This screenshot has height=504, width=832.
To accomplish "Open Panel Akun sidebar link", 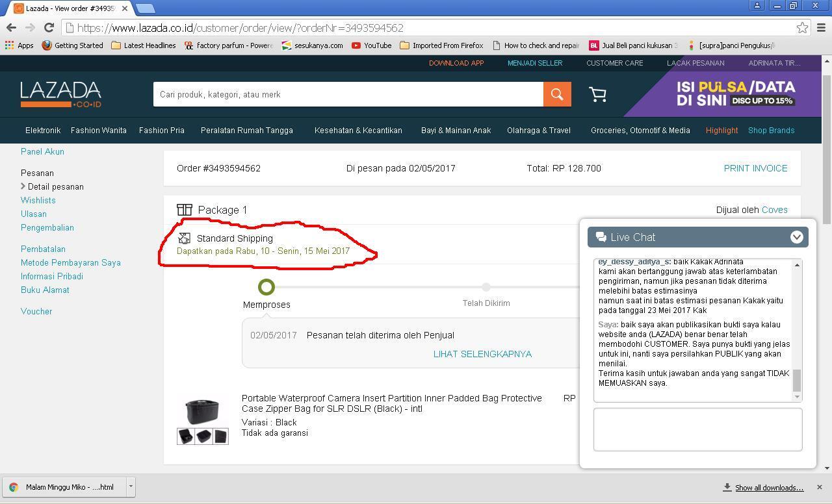I will point(42,151).
